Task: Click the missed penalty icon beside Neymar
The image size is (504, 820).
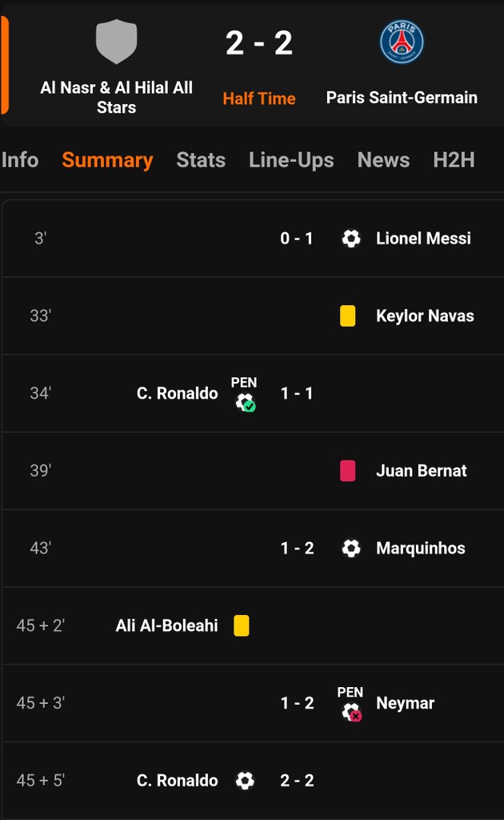Action: (351, 712)
